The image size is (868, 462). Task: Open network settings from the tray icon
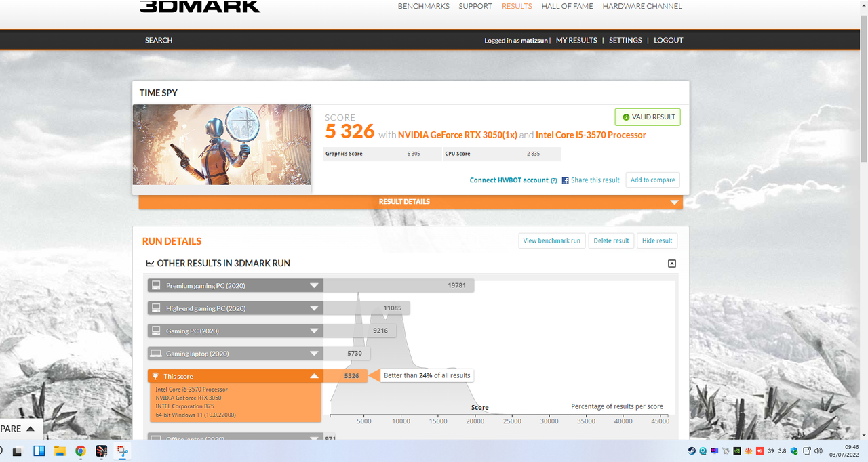pyautogui.click(x=806, y=451)
